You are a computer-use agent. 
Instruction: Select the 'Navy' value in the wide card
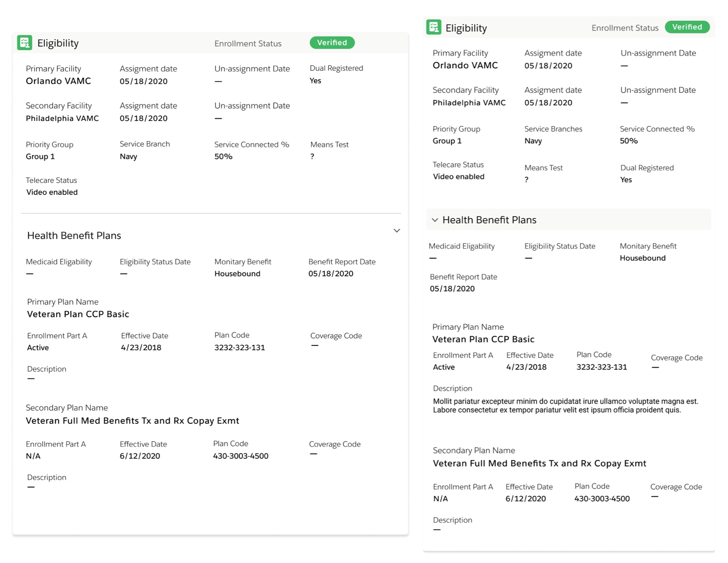pyautogui.click(x=129, y=157)
